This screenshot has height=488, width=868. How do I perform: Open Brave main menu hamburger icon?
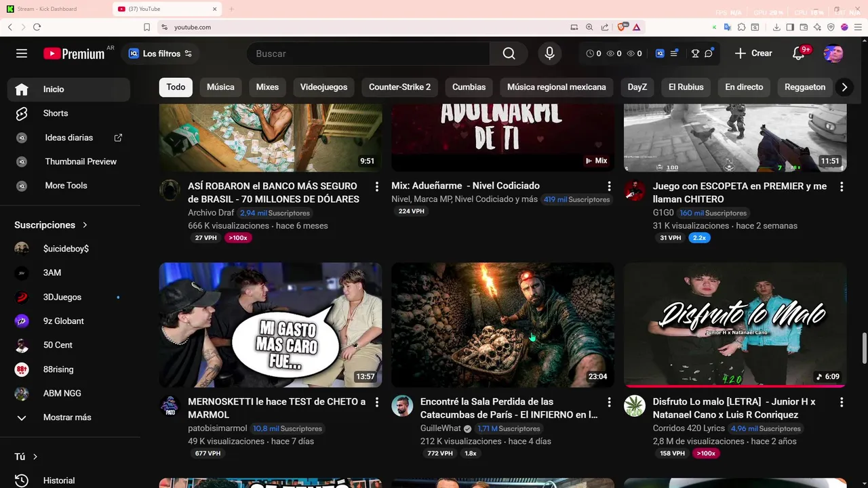tap(858, 27)
